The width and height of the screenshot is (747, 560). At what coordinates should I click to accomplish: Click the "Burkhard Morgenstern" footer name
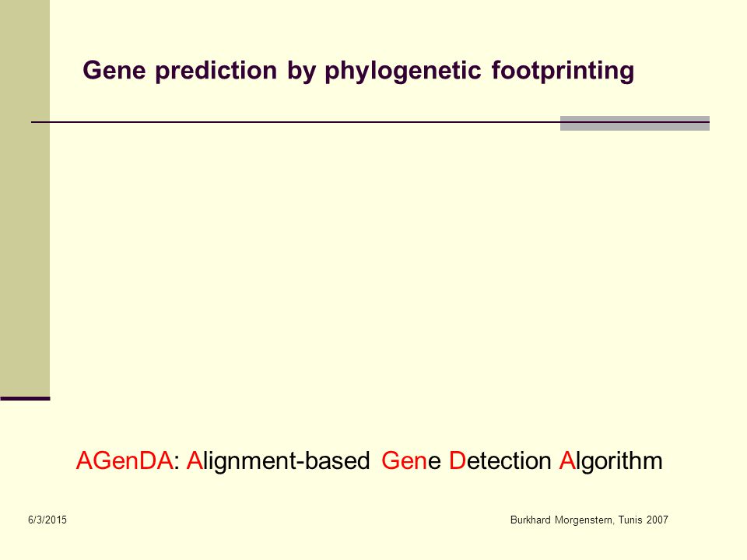point(562,520)
